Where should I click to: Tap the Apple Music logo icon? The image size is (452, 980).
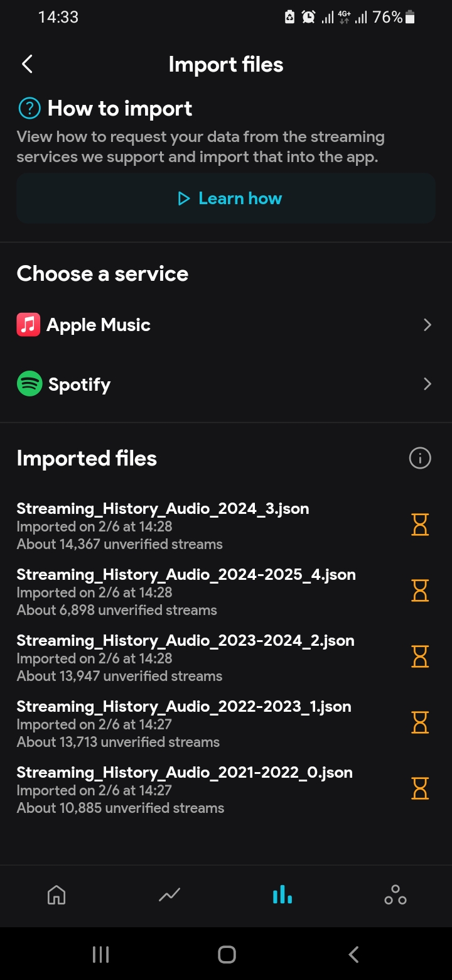click(29, 325)
